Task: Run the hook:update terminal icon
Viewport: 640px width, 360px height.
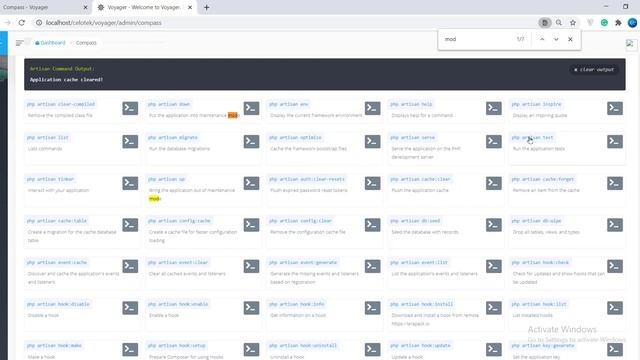Action: [x=494, y=349]
